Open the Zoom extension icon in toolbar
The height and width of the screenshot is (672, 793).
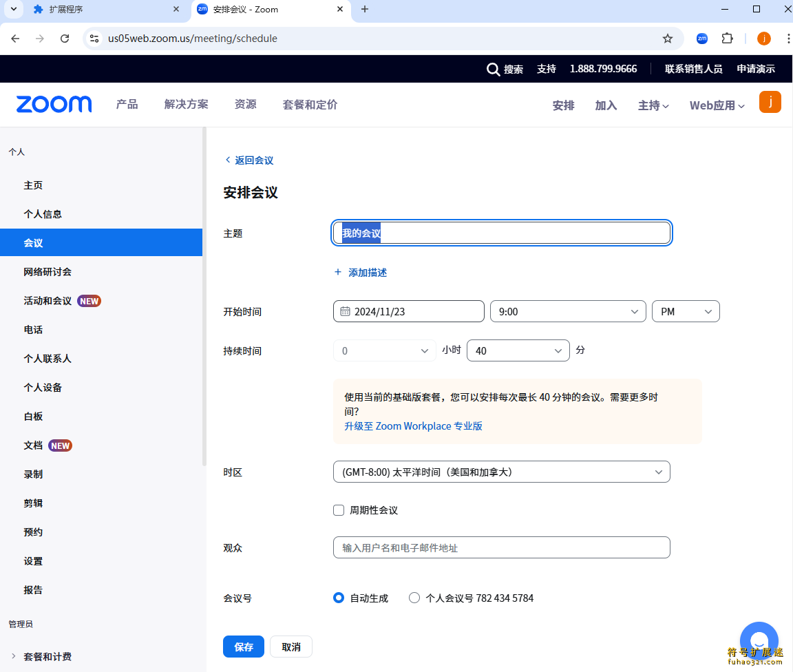[702, 39]
